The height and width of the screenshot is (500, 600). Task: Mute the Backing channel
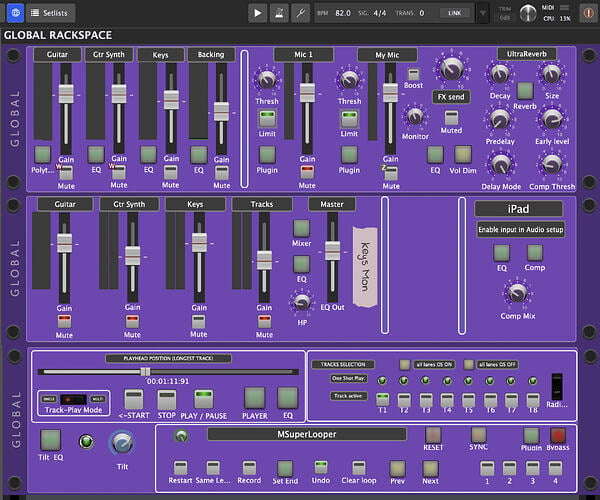(x=222, y=173)
